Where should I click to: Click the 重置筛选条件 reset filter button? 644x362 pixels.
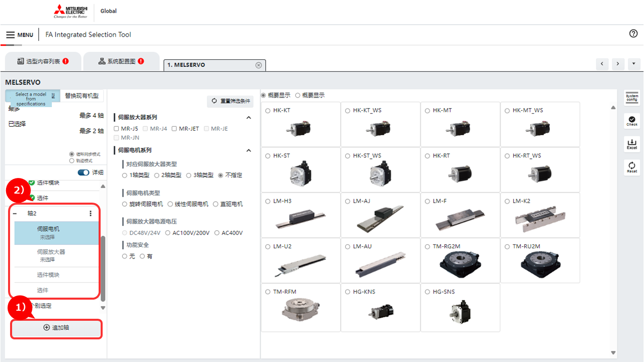[x=230, y=101]
